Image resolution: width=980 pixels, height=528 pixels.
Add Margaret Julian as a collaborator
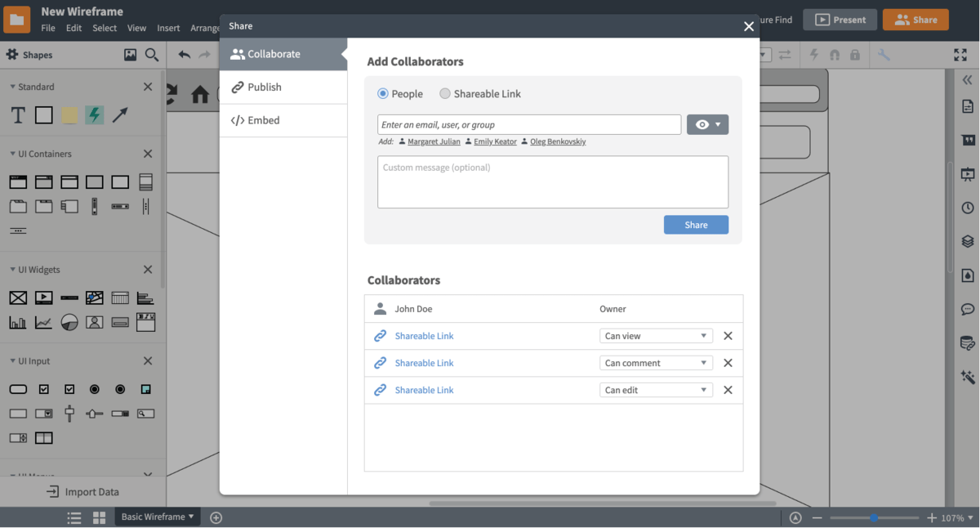433,141
